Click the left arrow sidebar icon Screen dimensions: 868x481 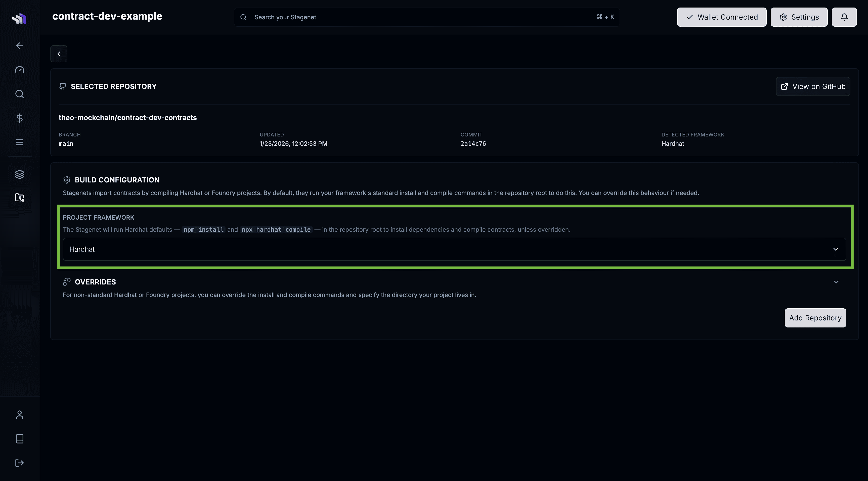point(20,46)
